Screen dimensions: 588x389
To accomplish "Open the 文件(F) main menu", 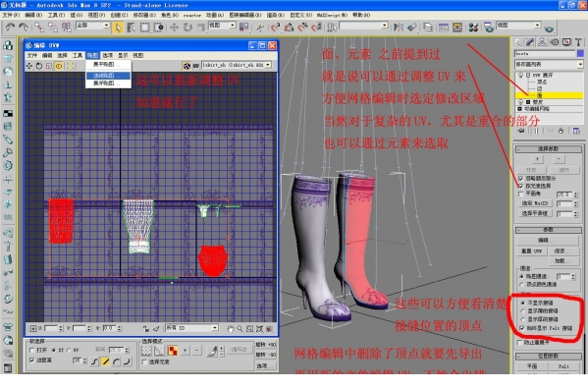I will click(x=11, y=15).
